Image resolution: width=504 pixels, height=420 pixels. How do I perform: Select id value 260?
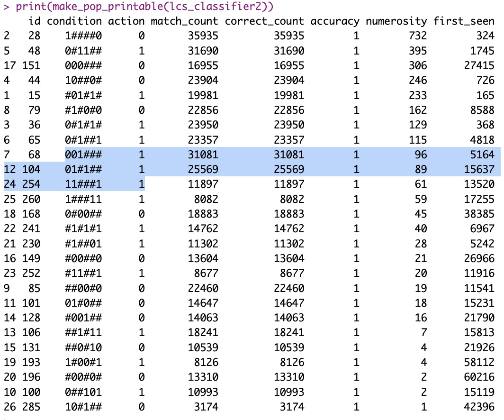(x=31, y=199)
